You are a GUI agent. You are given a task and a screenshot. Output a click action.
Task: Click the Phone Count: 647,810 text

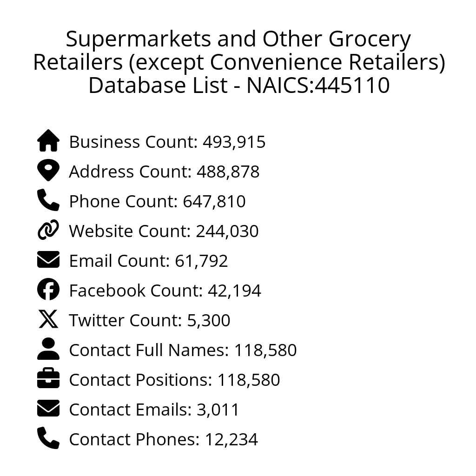[x=157, y=201]
